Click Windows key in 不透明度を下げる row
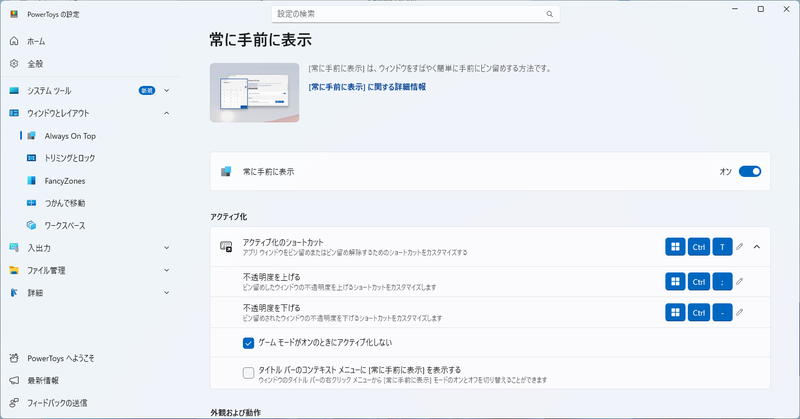The height and width of the screenshot is (419, 800). [676, 312]
